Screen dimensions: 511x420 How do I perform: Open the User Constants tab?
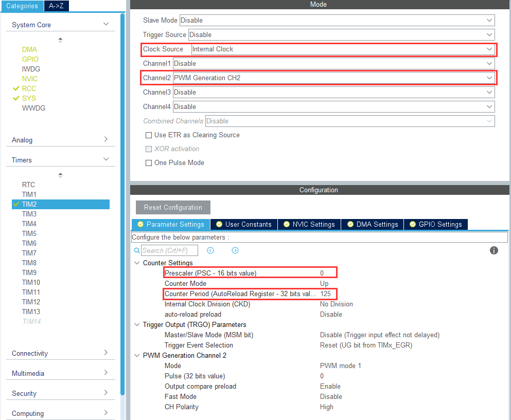tap(244, 224)
